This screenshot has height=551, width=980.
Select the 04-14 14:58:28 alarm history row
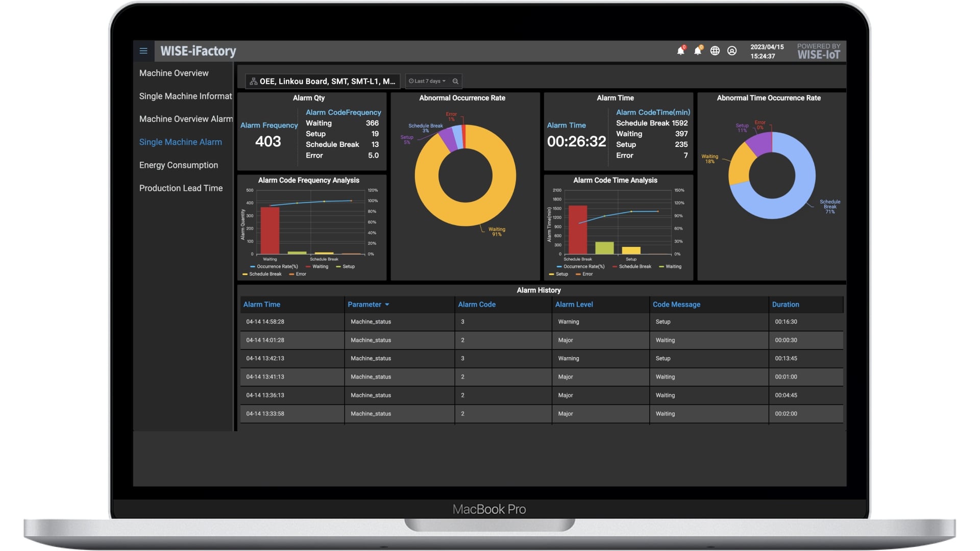point(542,322)
